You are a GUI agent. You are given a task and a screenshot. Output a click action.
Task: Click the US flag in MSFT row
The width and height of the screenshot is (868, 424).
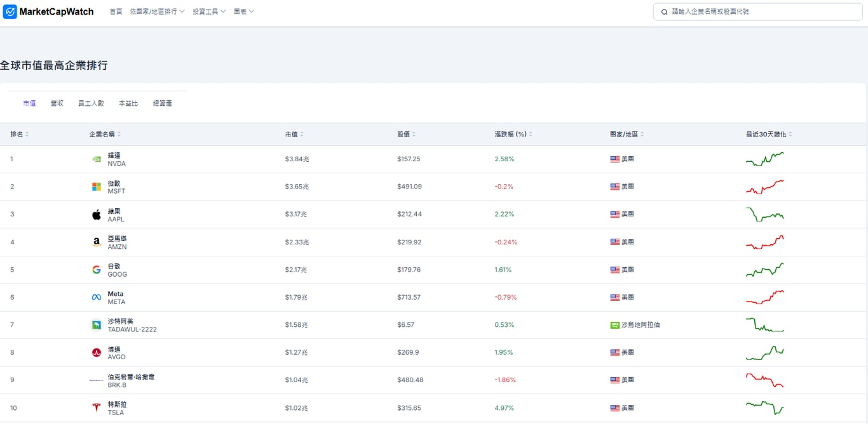(x=614, y=187)
